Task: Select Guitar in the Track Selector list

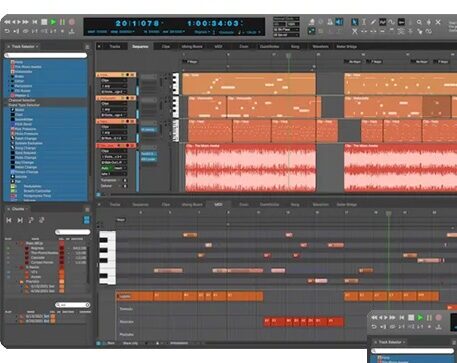Action: (19, 81)
